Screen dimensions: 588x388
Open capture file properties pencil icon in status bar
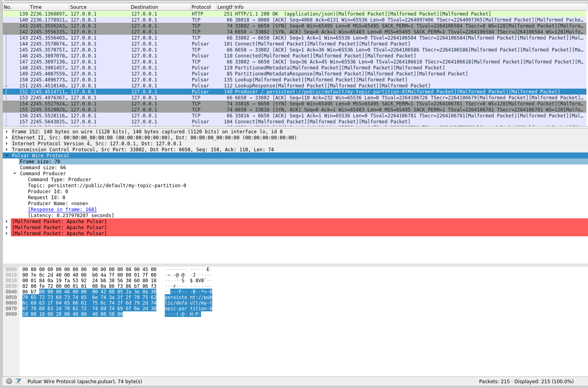(x=18, y=381)
